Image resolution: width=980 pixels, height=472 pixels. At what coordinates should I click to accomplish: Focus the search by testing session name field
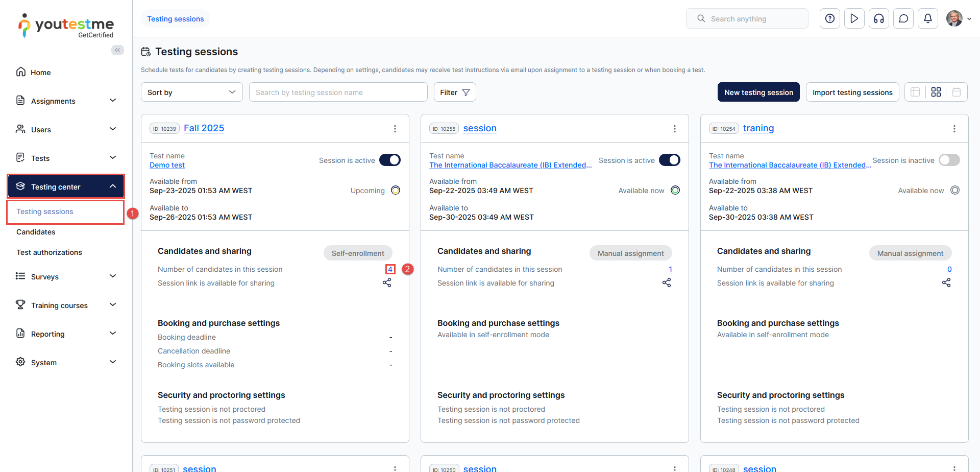(338, 92)
